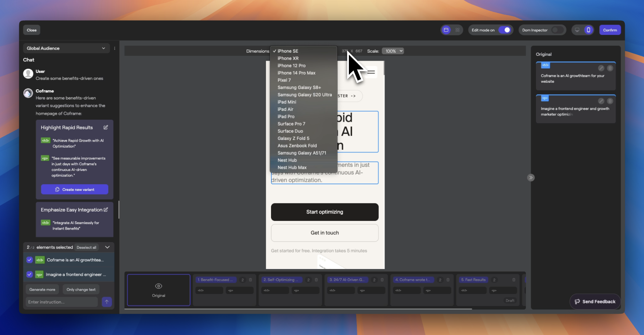This screenshot has height=335, width=644.
Task: Choose iPhone 12 Pro from device list
Action: point(303,66)
